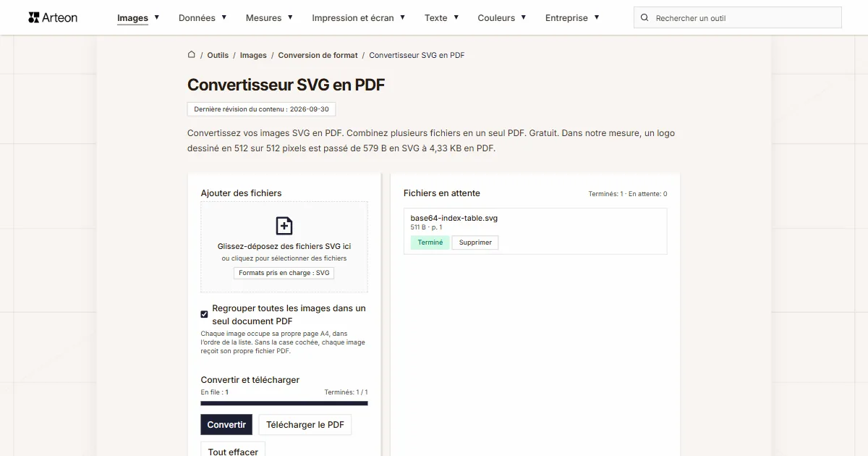868x456 pixels.
Task: Click Télécharger le PDF button
Action: (305, 425)
